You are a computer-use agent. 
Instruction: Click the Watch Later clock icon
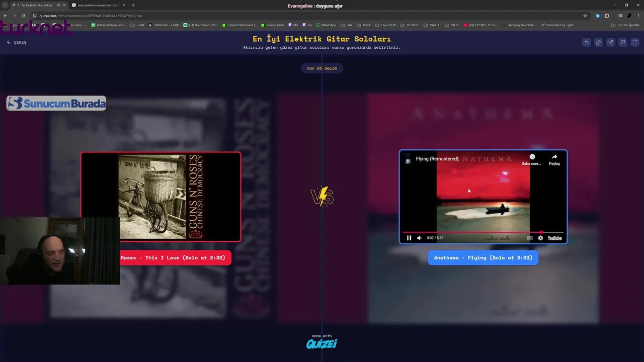click(532, 157)
